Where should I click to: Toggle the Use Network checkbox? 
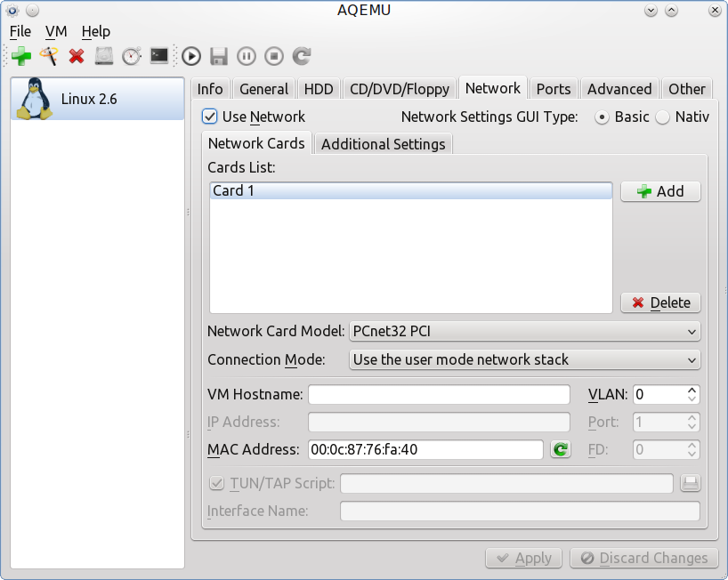click(x=209, y=117)
